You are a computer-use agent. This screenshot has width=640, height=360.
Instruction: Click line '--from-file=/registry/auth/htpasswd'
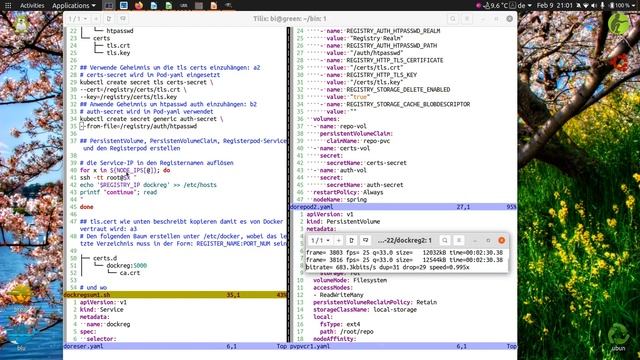click(x=138, y=126)
